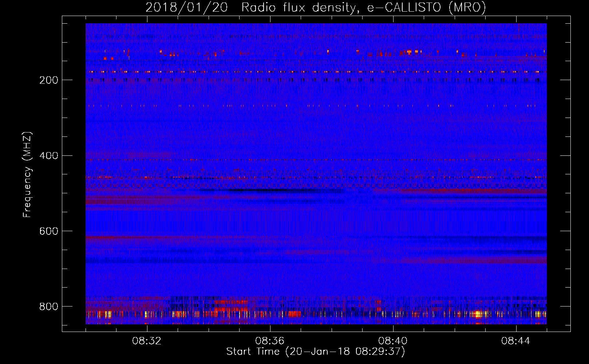The width and height of the screenshot is (589, 364).
Task: Select the 'Frequency (MHZ)' axis label
Action: coord(27,174)
